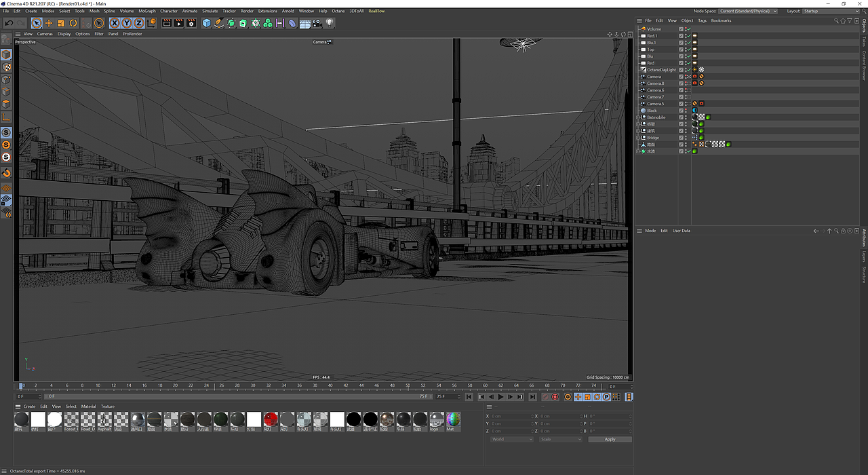
Task: Expand the 建筑 object hierarchy
Action: click(638, 131)
